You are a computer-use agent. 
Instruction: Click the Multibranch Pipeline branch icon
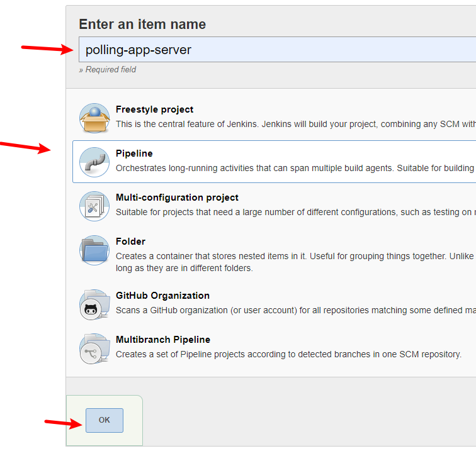(94, 348)
